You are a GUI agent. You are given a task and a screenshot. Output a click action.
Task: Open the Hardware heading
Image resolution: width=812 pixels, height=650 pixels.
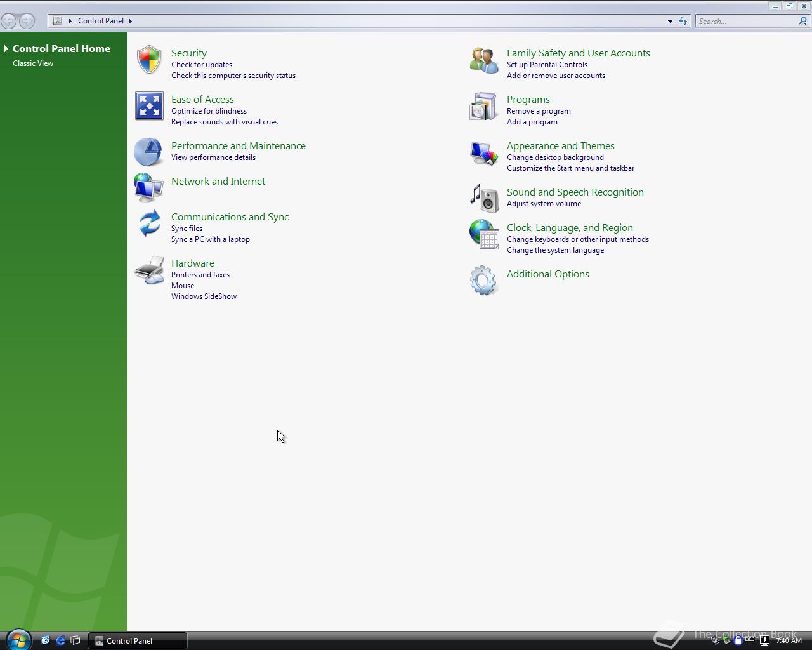pos(193,263)
